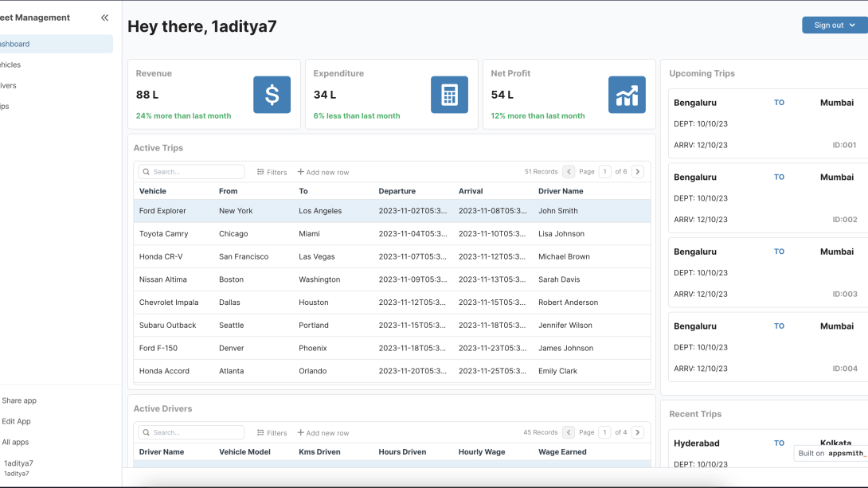Click the Built on appsmith badge

click(x=831, y=453)
